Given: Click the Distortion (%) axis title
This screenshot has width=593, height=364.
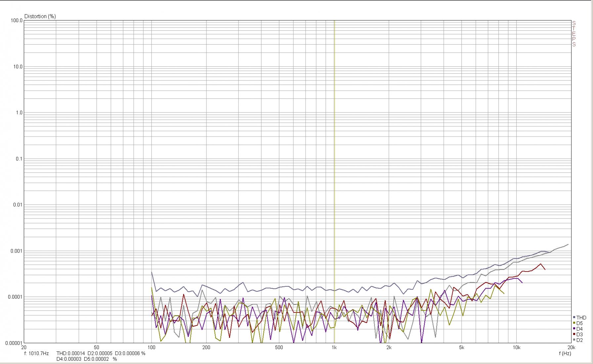Looking at the screenshot, I should [40, 16].
